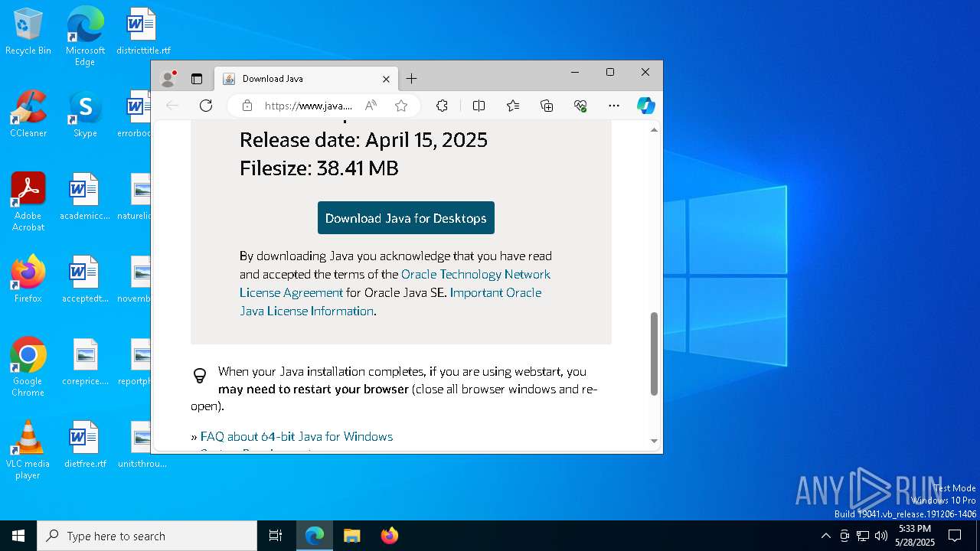Open the Favorites list icon

pos(513,106)
